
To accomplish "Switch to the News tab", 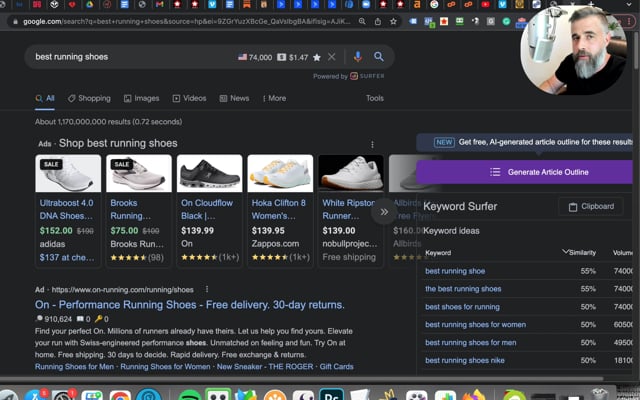I will point(234,98).
